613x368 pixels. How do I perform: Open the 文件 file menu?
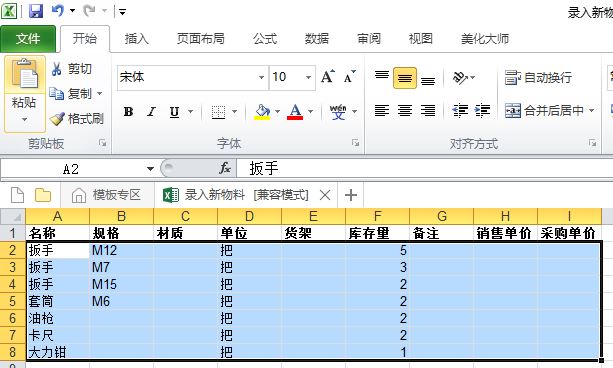28,39
